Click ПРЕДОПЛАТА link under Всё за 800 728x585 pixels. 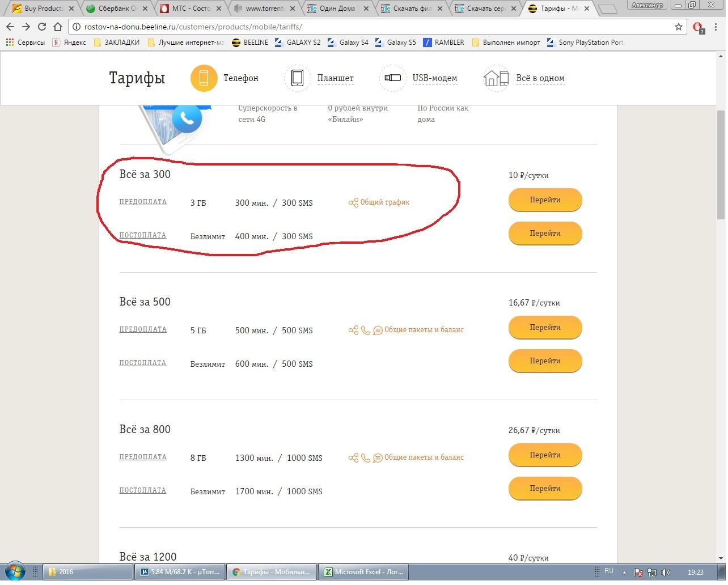[143, 457]
